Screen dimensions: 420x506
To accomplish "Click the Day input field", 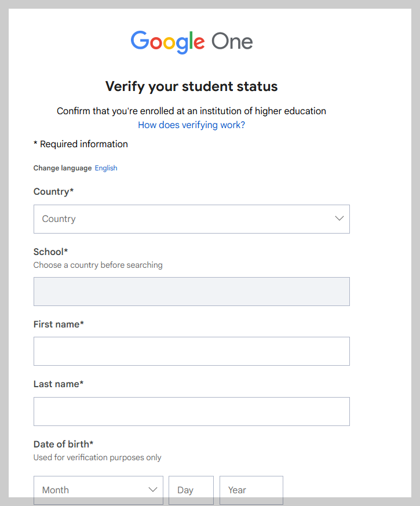I will click(x=191, y=490).
